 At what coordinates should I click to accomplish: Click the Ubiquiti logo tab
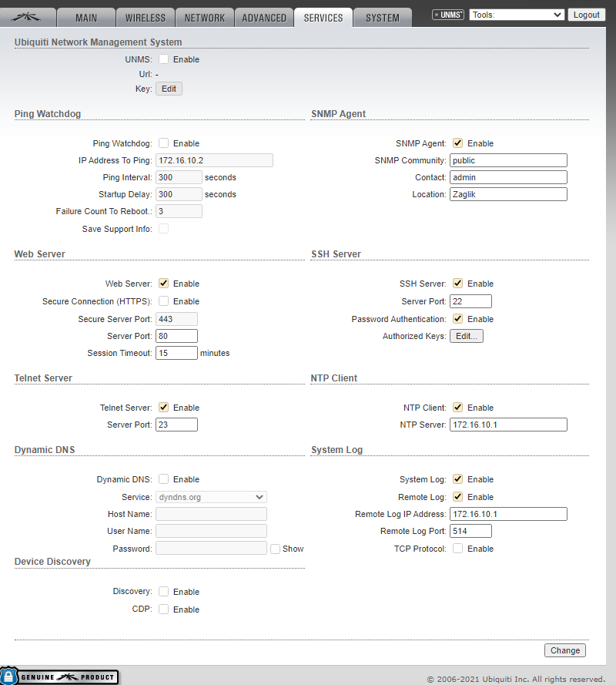pyautogui.click(x=32, y=17)
